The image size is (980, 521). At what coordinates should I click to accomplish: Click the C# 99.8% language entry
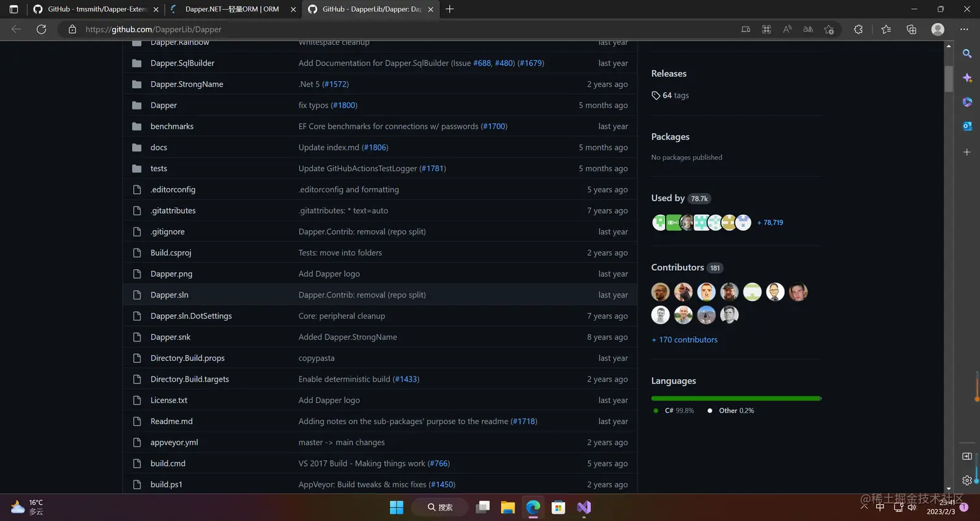click(x=674, y=410)
